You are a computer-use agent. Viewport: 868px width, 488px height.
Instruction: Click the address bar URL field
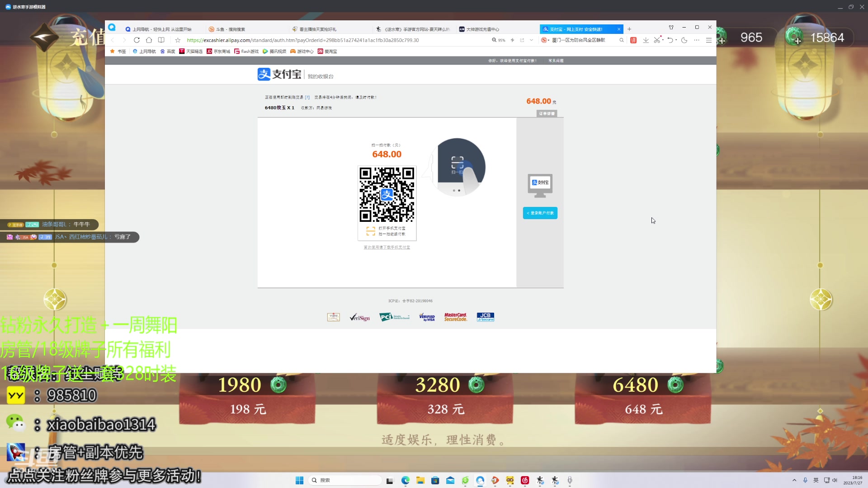click(303, 40)
